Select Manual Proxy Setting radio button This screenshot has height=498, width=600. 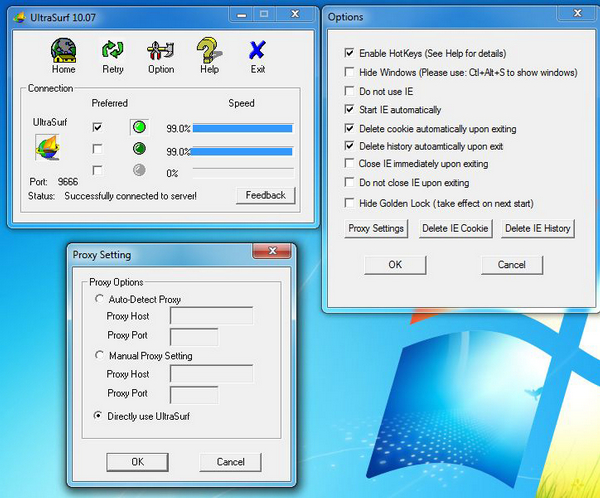(99, 355)
